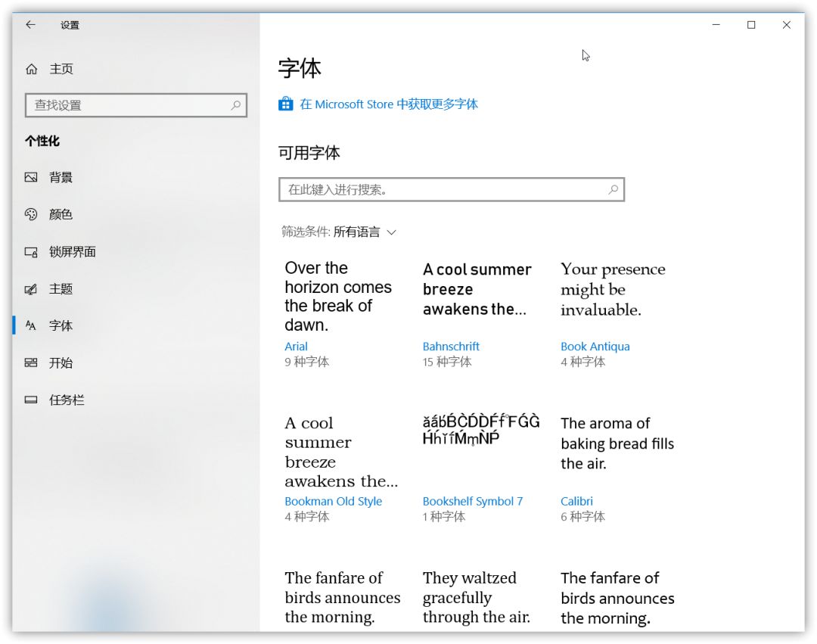Screen dimensions: 817x644
Task: Click 在 Microsoft Store 中获取更多字体 link
Action: click(389, 104)
